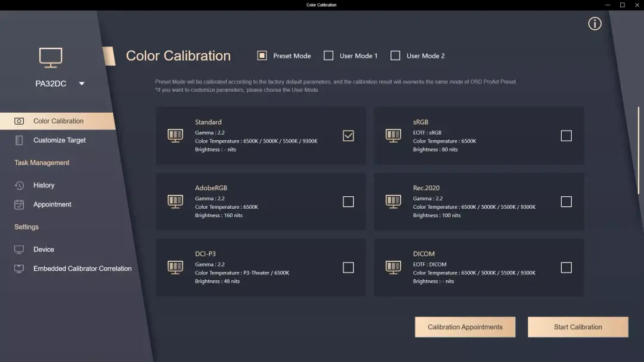Click the monitor icon in sRGB card
This screenshot has width=644, height=362.
point(393,135)
